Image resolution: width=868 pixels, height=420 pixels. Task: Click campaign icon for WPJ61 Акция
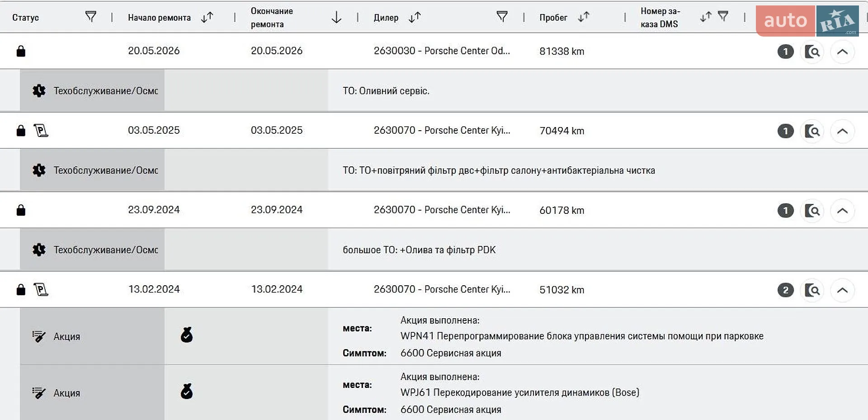39,393
